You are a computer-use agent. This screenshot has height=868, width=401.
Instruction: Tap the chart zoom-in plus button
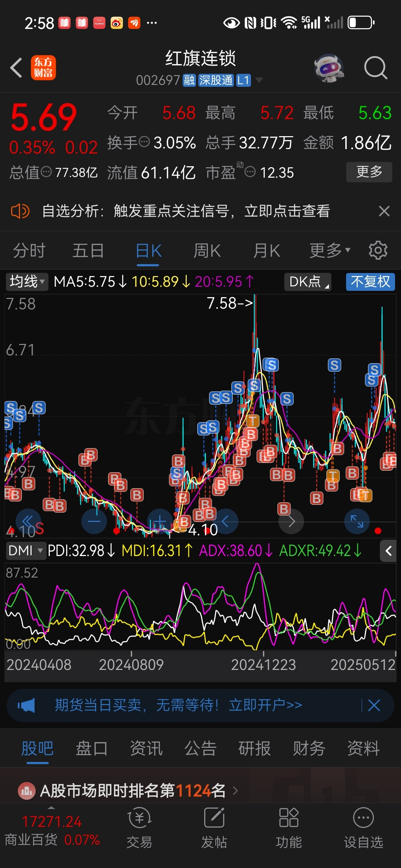[160, 522]
